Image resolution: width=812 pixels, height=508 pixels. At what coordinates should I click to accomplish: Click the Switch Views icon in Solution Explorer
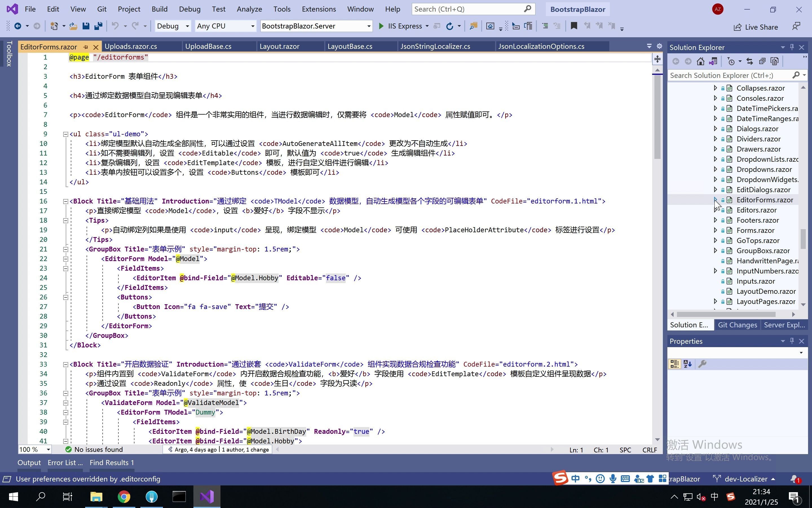tap(713, 61)
